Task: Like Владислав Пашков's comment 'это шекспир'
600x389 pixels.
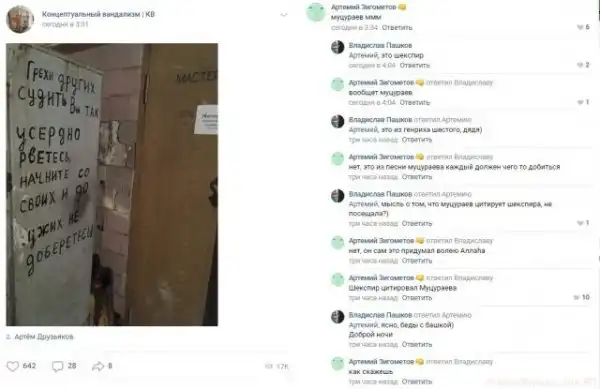Action: pyautogui.click(x=580, y=65)
